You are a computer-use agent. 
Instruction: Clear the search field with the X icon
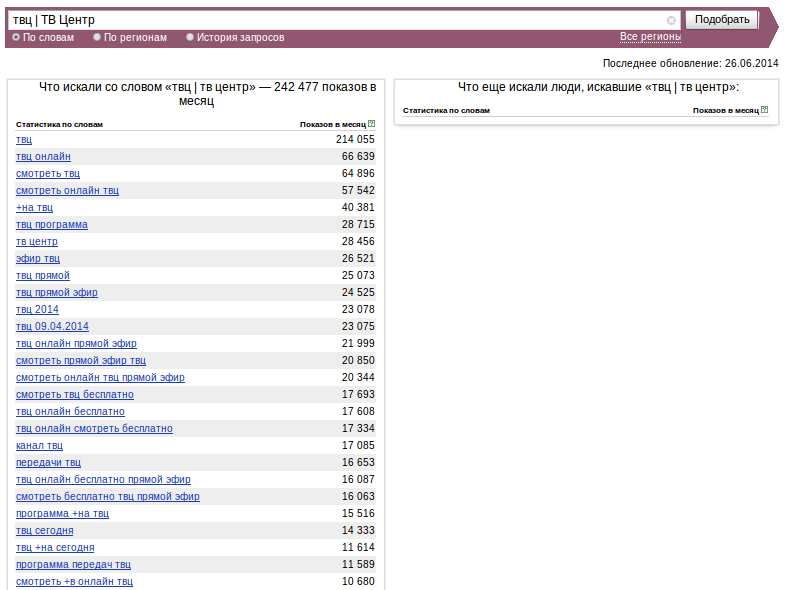(x=671, y=20)
